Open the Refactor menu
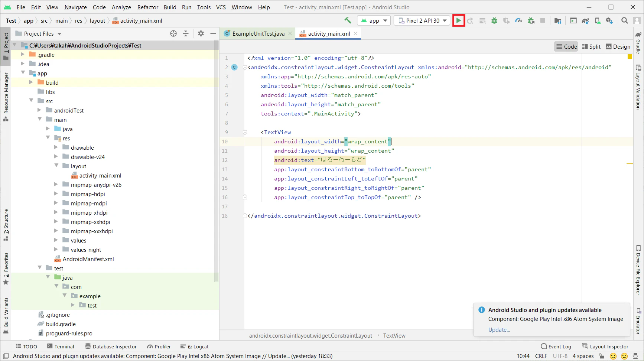 click(147, 7)
